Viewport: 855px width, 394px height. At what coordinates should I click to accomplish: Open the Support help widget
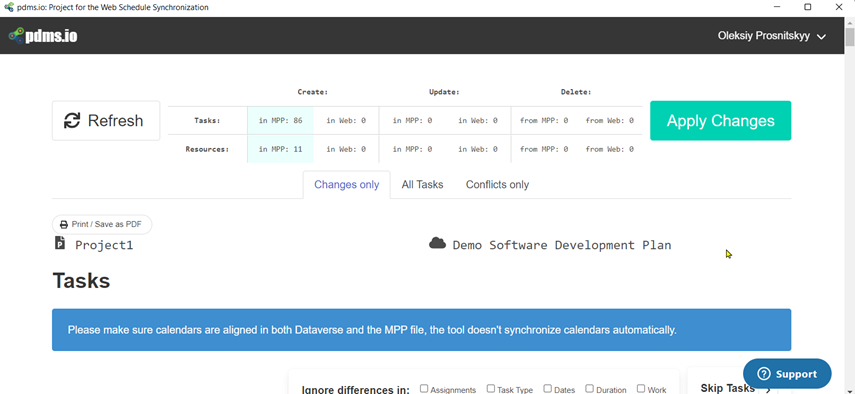(787, 374)
